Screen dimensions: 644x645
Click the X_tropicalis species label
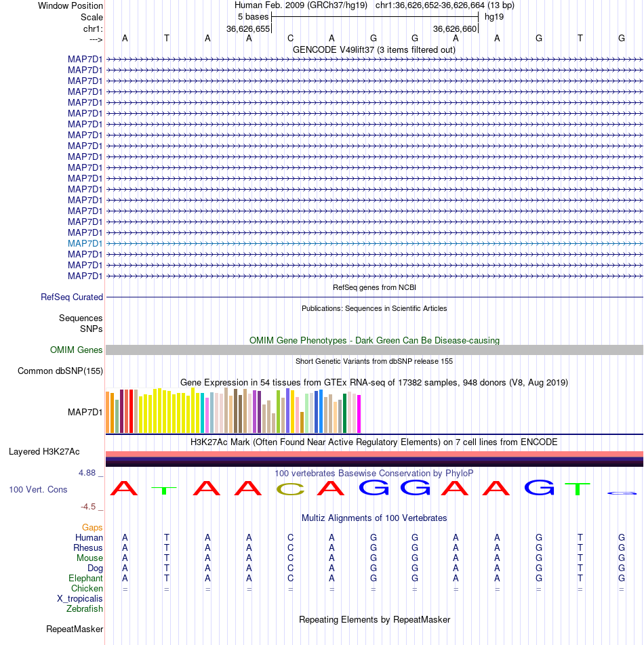click(80, 598)
